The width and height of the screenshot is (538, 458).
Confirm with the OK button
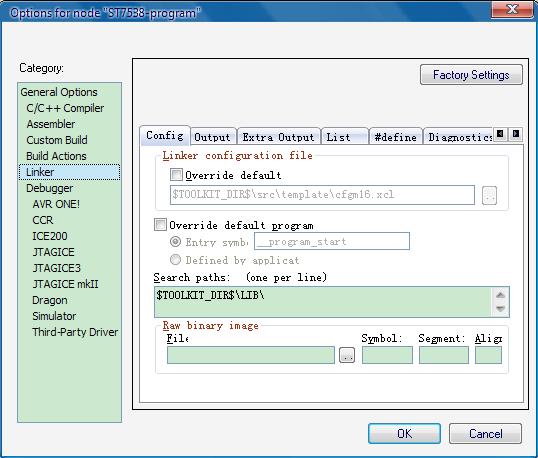tap(405, 433)
